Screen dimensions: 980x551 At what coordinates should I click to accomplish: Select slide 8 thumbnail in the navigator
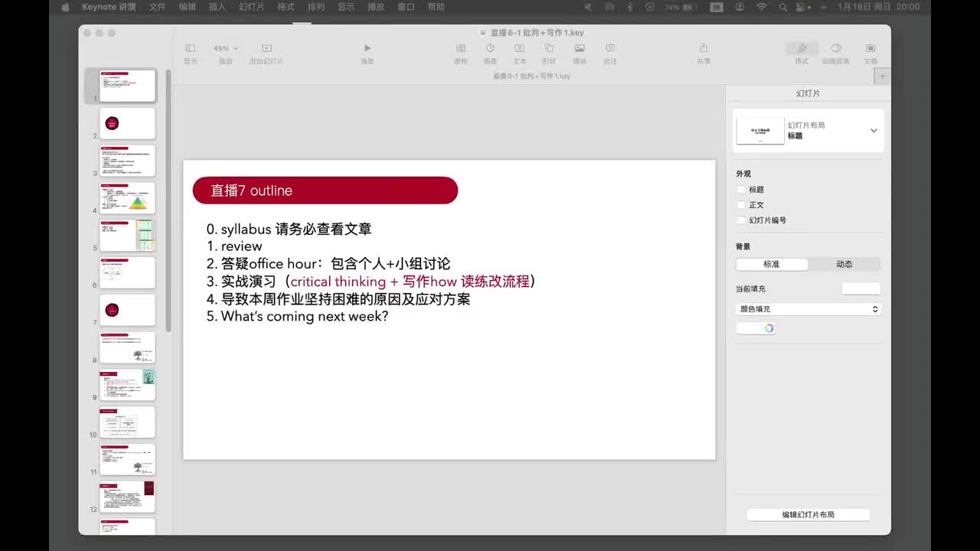pos(127,347)
